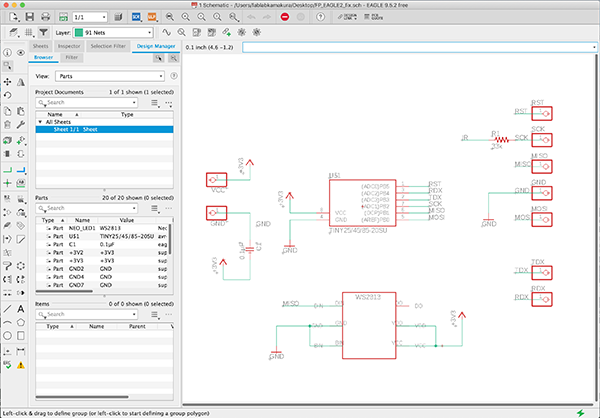Switch to the Inspector tab
This screenshot has height=418, width=600.
pos(69,46)
